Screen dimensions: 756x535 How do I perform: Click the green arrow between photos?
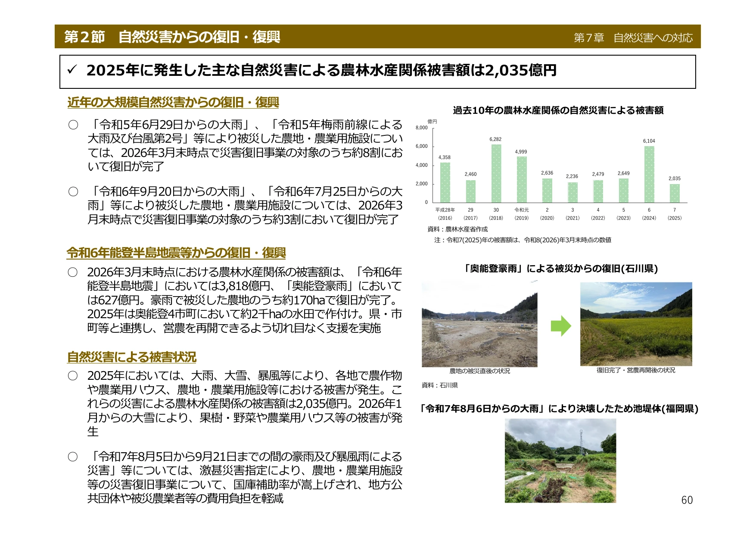click(561, 326)
